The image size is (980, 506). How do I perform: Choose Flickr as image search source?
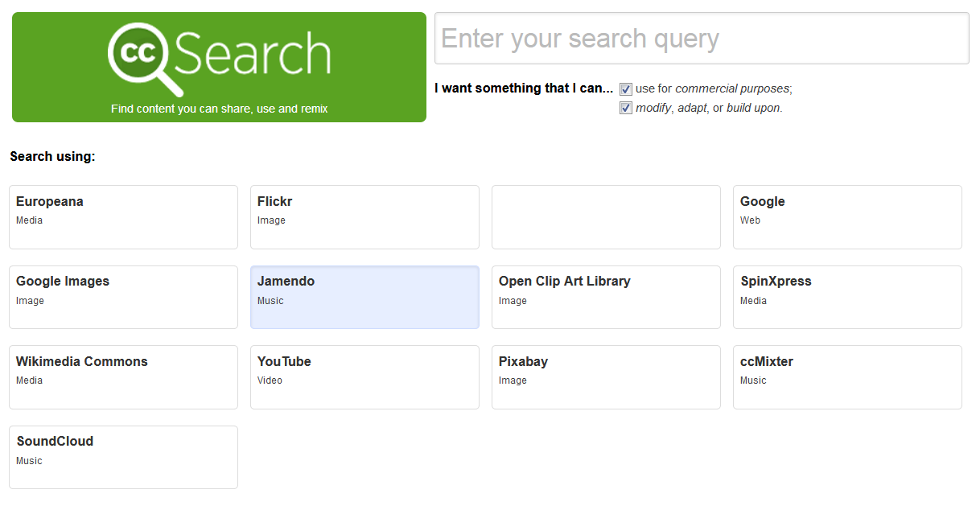click(x=364, y=217)
